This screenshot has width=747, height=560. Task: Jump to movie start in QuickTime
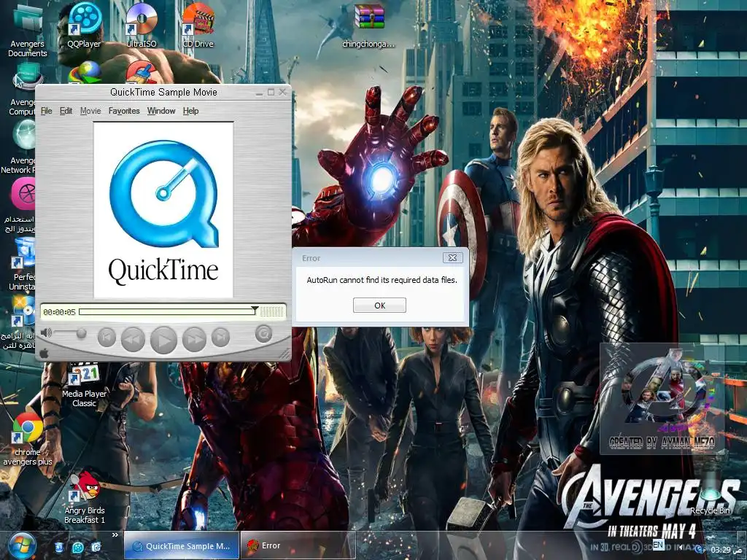tap(107, 338)
